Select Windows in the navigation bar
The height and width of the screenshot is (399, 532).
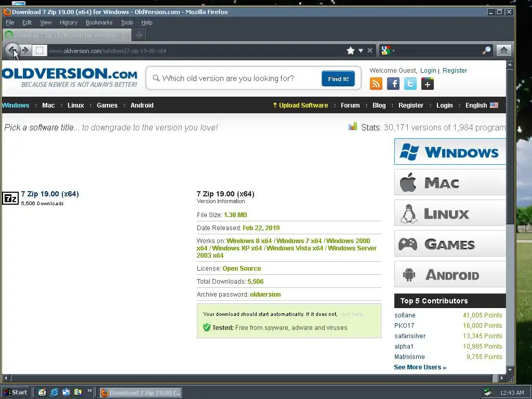[16, 105]
